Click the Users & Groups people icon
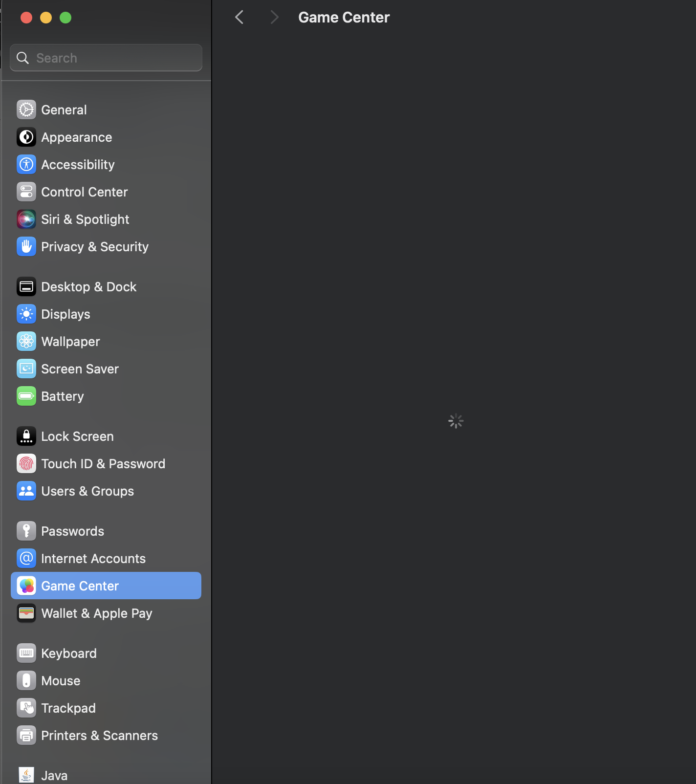This screenshot has height=784, width=696. (x=26, y=491)
